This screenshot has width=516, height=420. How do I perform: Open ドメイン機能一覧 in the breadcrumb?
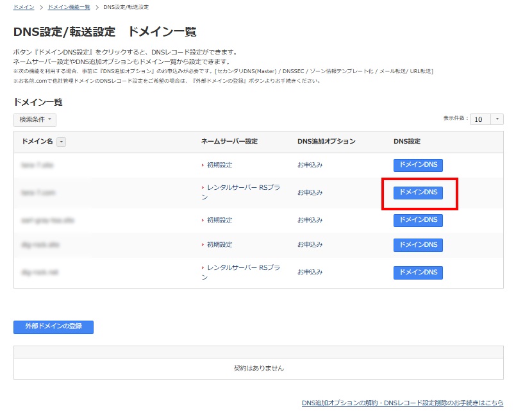(x=69, y=6)
